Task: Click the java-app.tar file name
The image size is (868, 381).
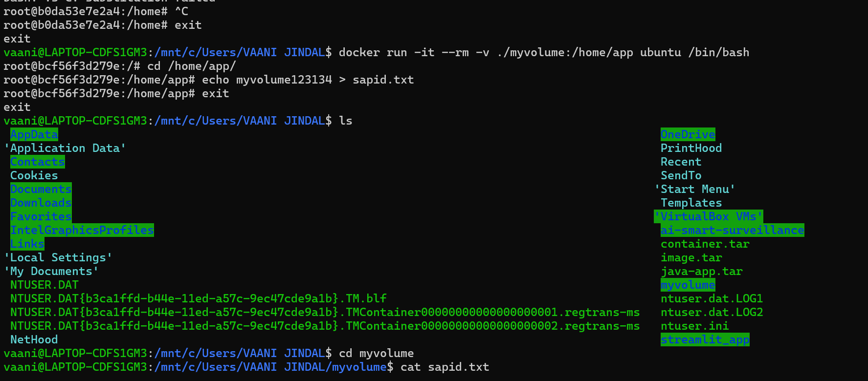Action: tap(701, 271)
